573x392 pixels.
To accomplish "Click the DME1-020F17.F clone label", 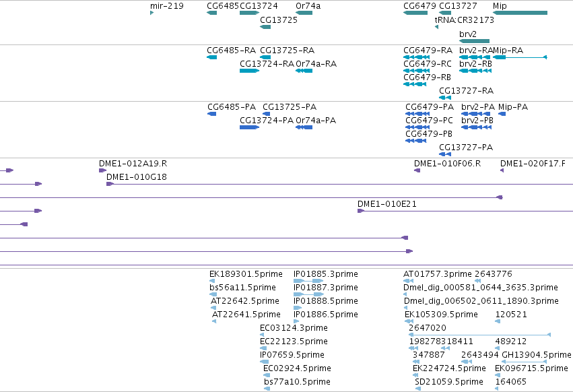I will (x=533, y=164).
